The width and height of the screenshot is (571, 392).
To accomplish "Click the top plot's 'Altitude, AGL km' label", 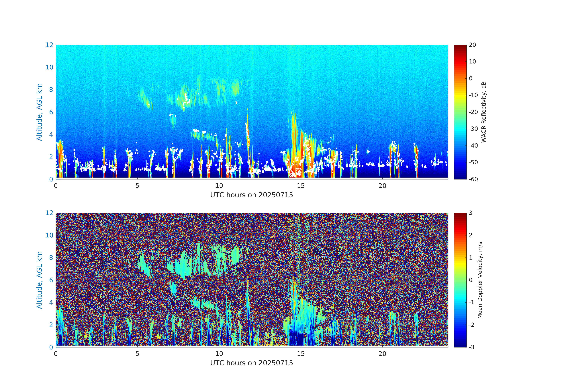I will pyautogui.click(x=39, y=112).
